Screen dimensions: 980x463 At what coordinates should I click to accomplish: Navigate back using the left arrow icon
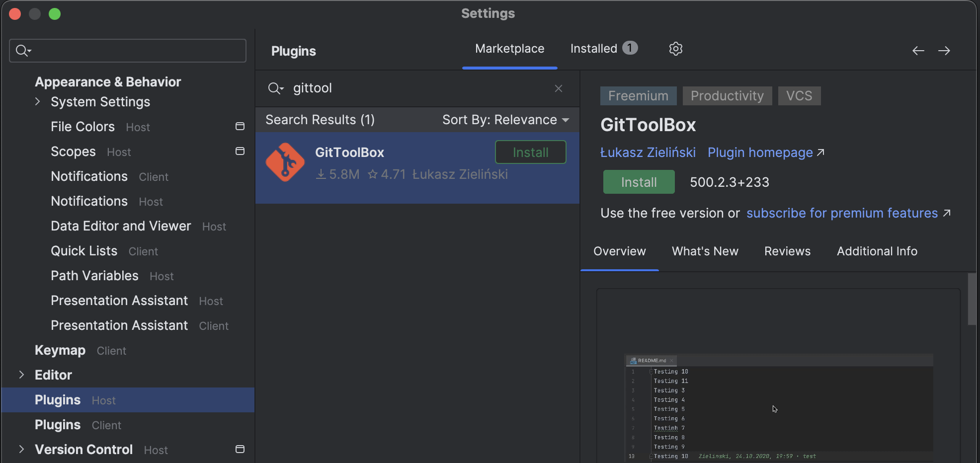tap(917, 50)
